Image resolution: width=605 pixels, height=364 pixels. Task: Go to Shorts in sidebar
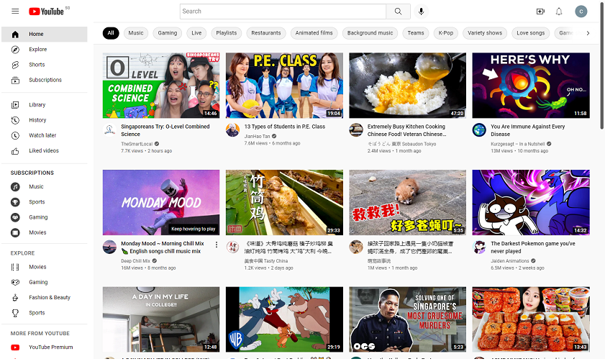tap(37, 65)
